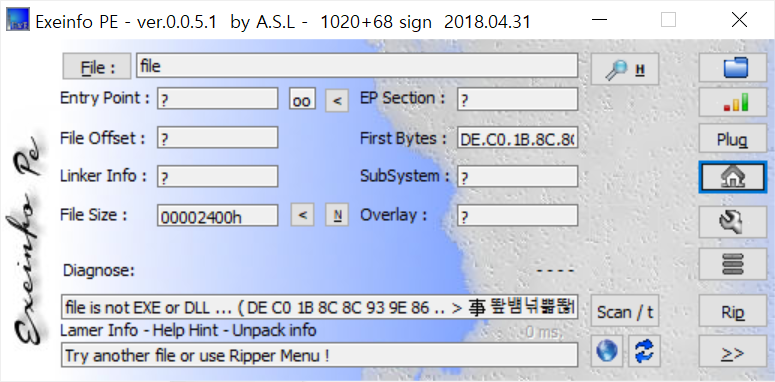The image size is (775, 382).
Task: Click the colored bar chart icon button
Action: pyautogui.click(x=732, y=103)
